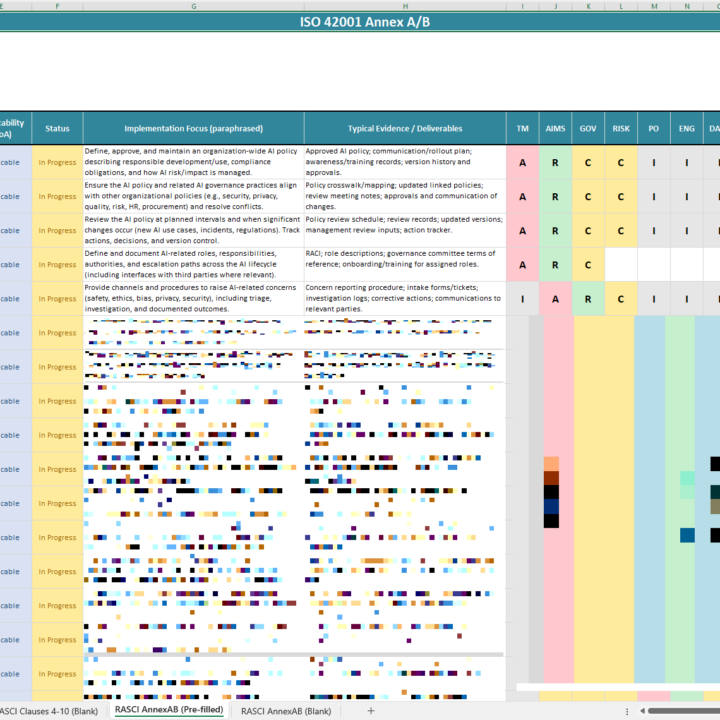This screenshot has width=720, height=720.
Task: Select the evidence cell starting 'RACI; role descriptions'
Action: pos(405,264)
